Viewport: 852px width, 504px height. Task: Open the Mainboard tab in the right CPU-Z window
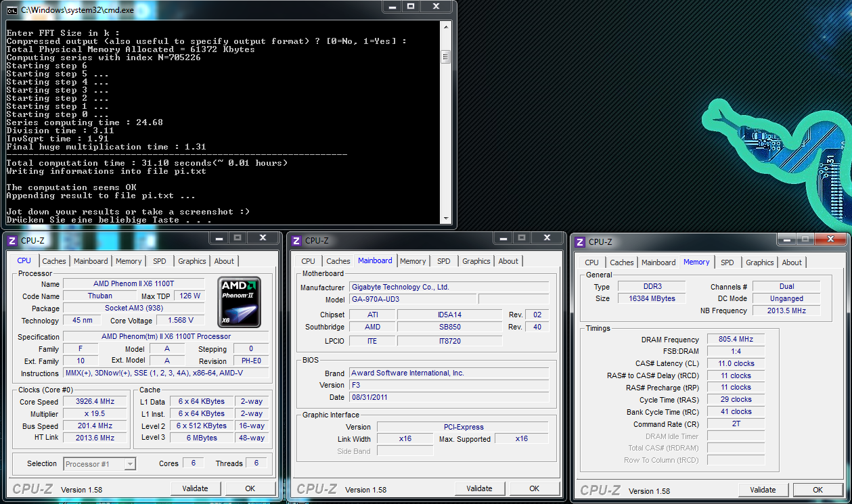coord(658,262)
